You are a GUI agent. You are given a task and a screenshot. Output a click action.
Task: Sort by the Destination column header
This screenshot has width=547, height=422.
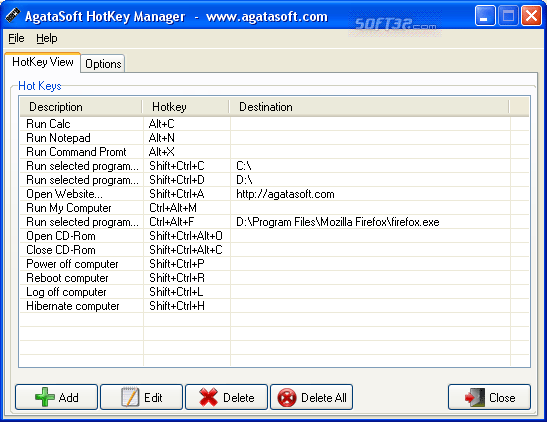pos(369,107)
